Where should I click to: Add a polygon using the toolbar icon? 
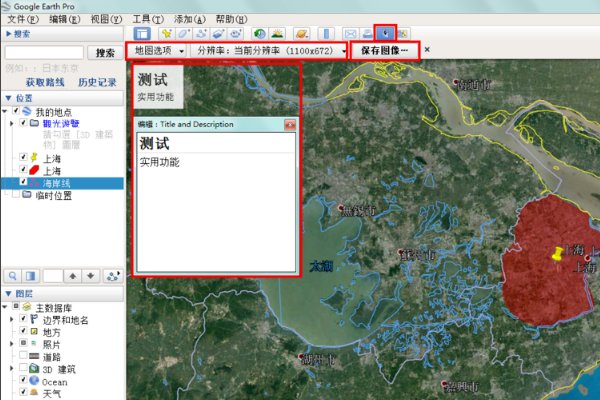coord(184,34)
